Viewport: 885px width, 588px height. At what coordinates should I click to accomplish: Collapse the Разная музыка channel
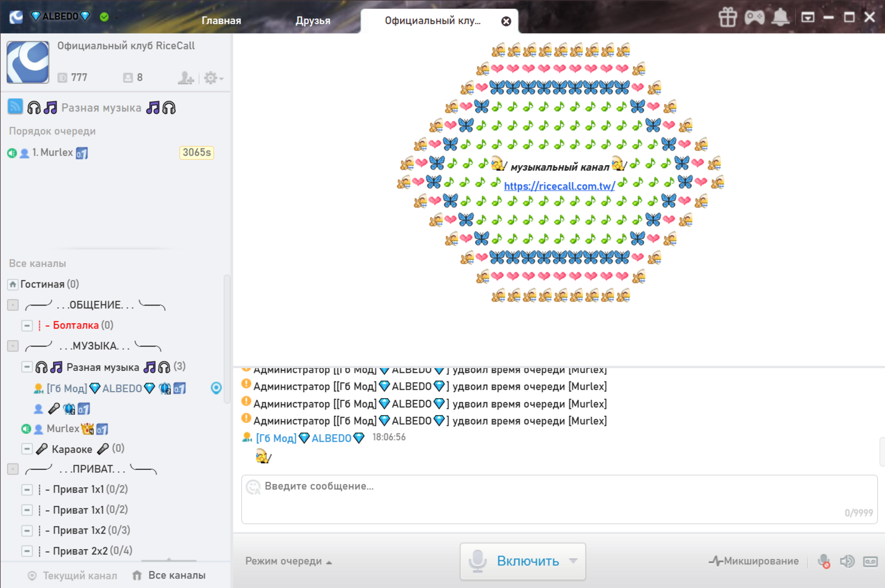click(x=27, y=367)
